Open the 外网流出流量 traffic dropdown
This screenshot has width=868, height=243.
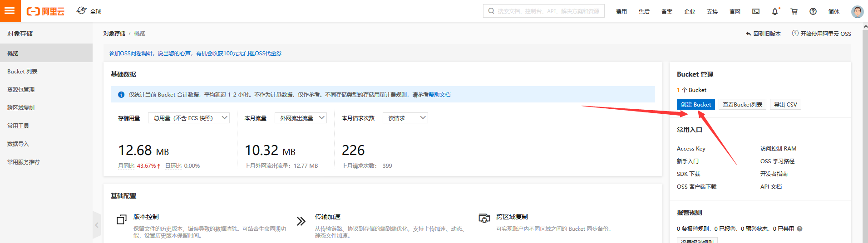301,118
